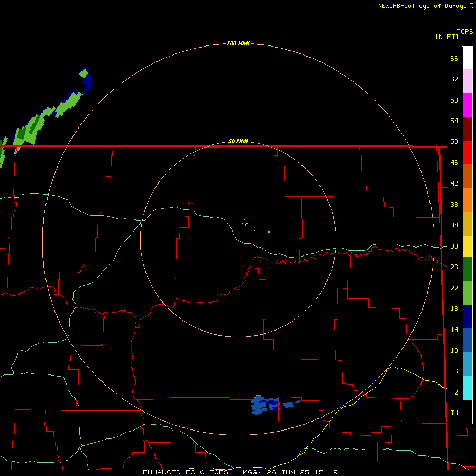Click the cyan square echo near radar center
Viewport: 476px width, 476px height.
(x=269, y=232)
